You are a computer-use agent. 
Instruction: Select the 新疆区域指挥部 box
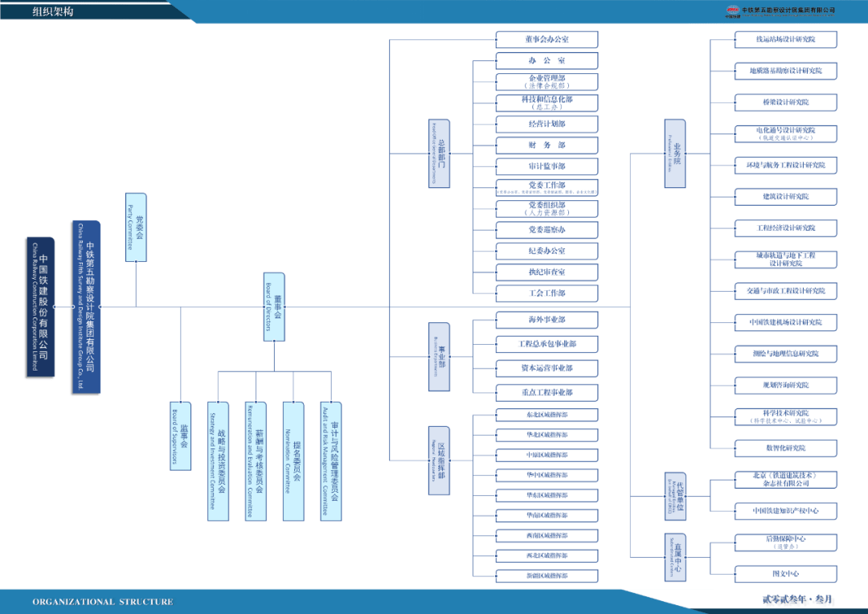[x=547, y=575]
